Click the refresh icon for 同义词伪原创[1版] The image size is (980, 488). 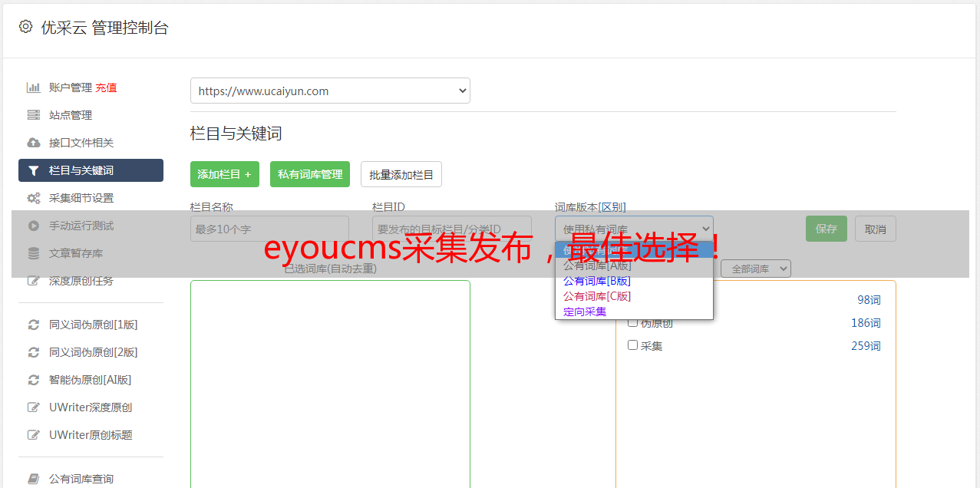tap(33, 325)
